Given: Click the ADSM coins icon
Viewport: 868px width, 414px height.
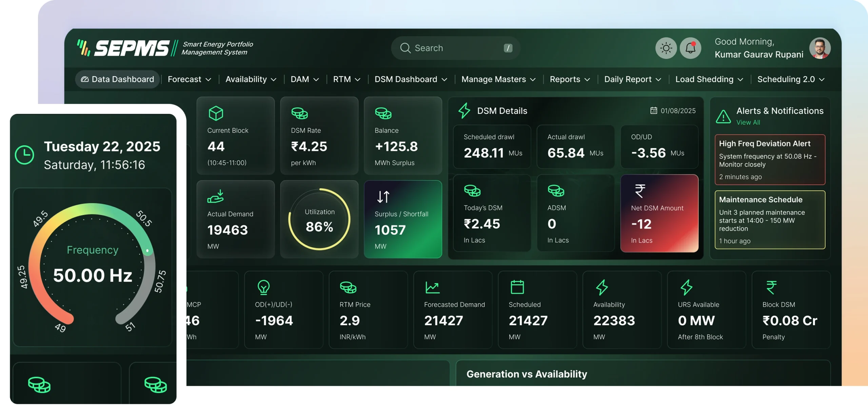Looking at the screenshot, I should pyautogui.click(x=556, y=191).
